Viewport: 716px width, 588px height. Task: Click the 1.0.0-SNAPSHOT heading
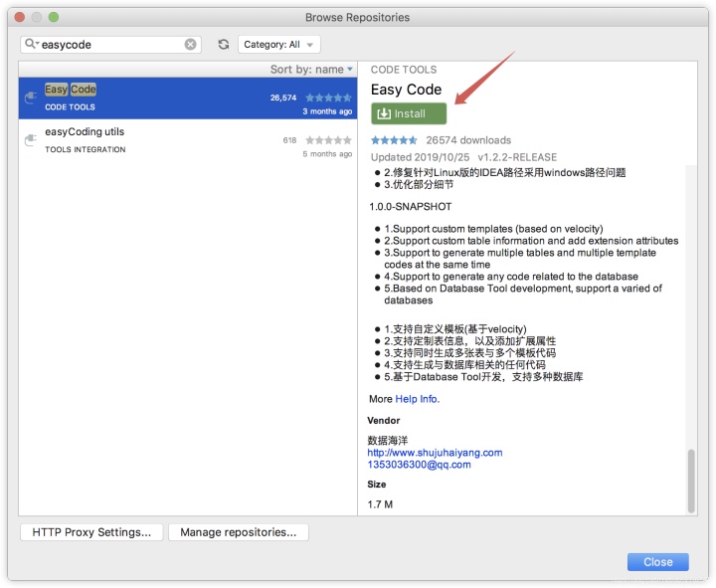(x=411, y=207)
